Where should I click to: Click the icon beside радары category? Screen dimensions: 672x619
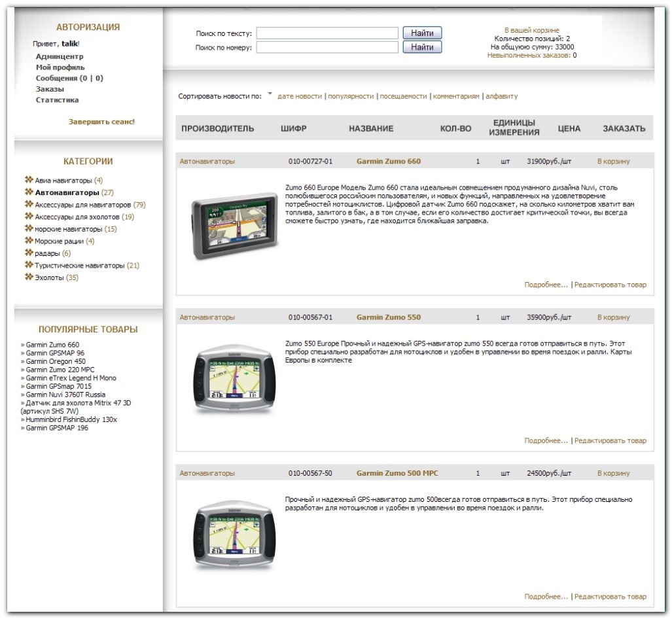[29, 253]
